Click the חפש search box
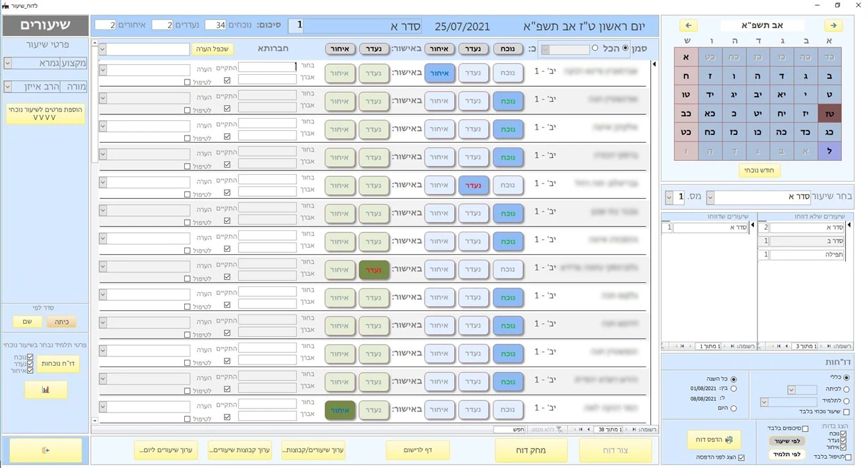The image size is (868, 468). (509, 429)
